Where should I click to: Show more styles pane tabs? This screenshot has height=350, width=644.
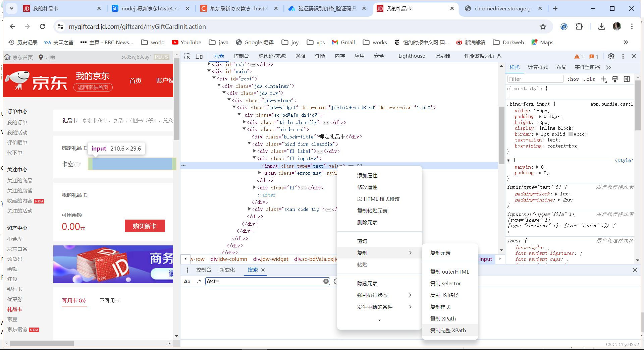tap(608, 67)
